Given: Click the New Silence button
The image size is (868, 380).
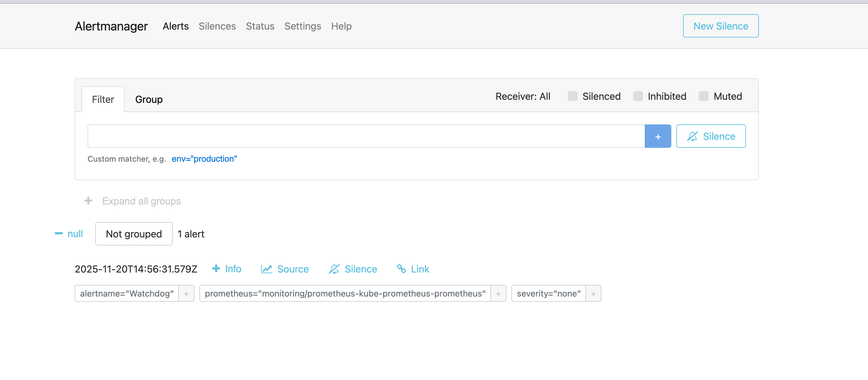Looking at the screenshot, I should pos(720,26).
